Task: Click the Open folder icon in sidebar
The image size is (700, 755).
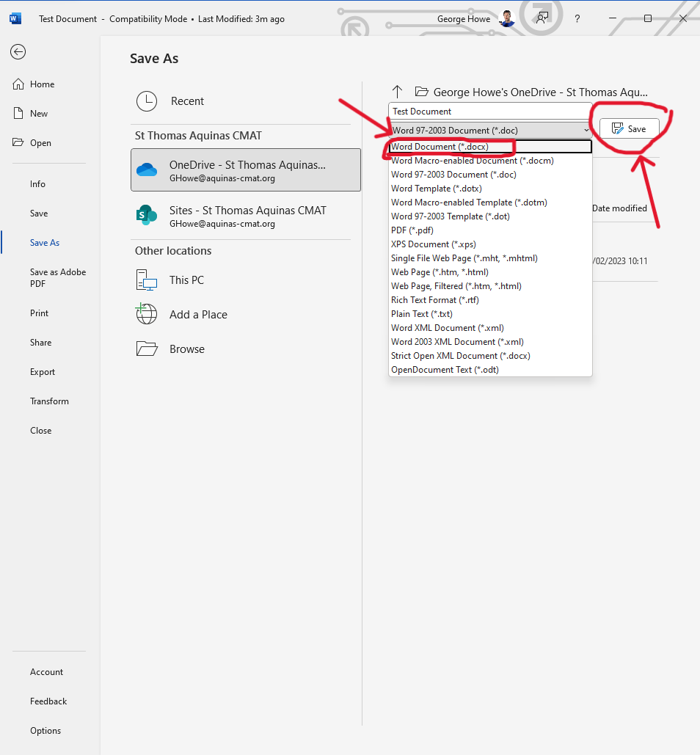Action: coord(18,142)
